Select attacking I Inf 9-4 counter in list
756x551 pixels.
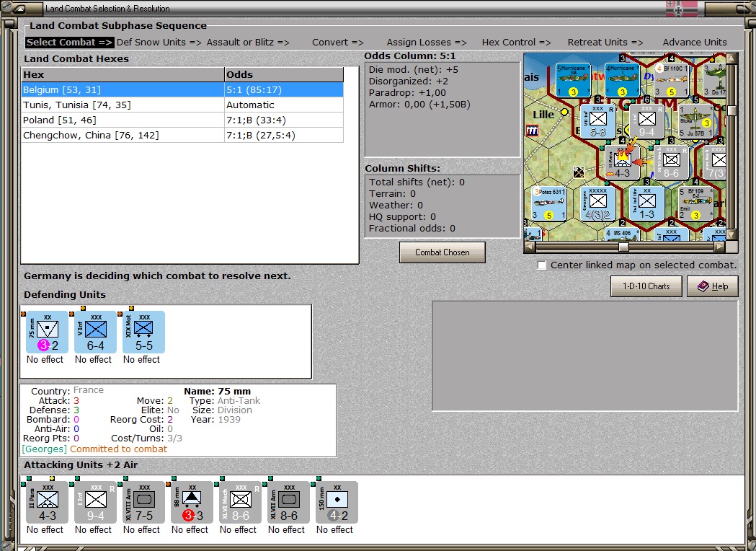pos(95,502)
